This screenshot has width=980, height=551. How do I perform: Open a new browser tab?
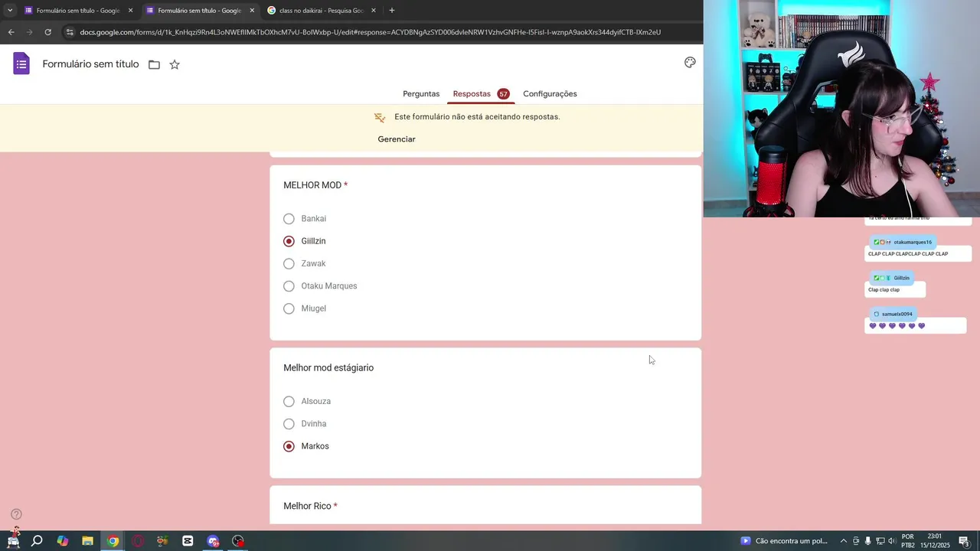point(392,11)
